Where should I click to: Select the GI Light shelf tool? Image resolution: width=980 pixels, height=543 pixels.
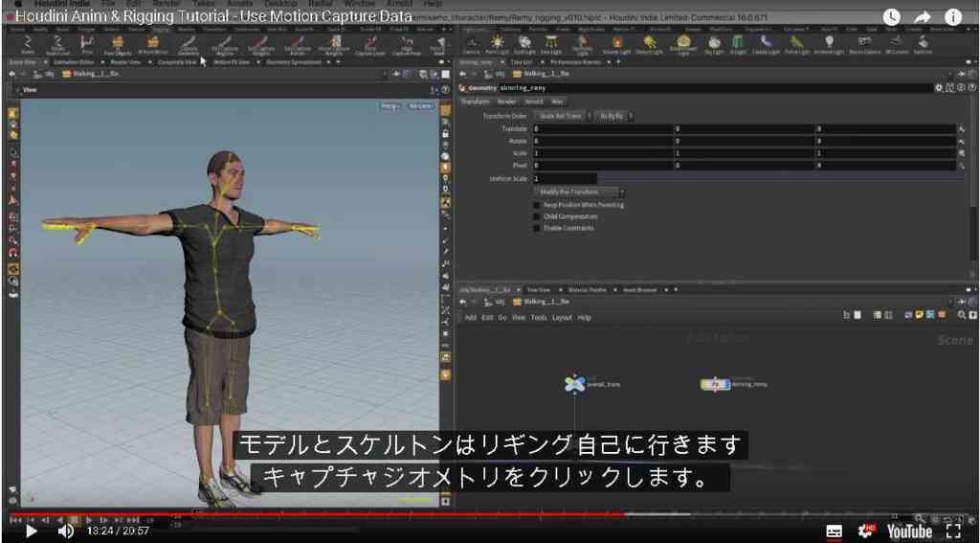(738, 44)
